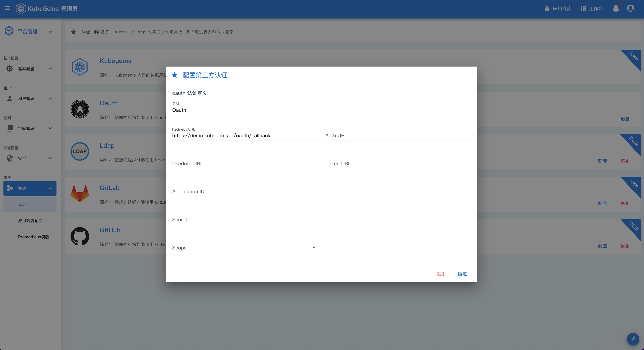This screenshot has width=644, height=350.
Task: Click the help question mark icon
Action: tap(96, 32)
